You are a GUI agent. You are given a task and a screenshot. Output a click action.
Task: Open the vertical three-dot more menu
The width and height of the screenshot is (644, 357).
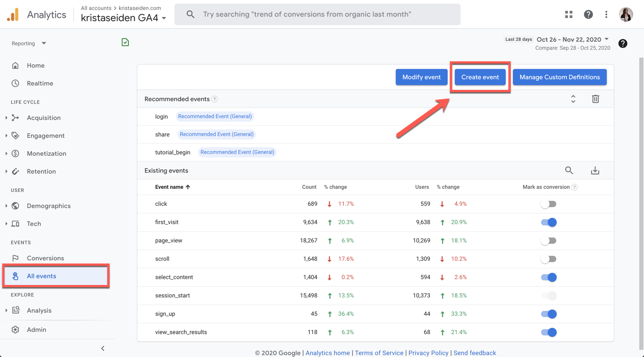(606, 14)
